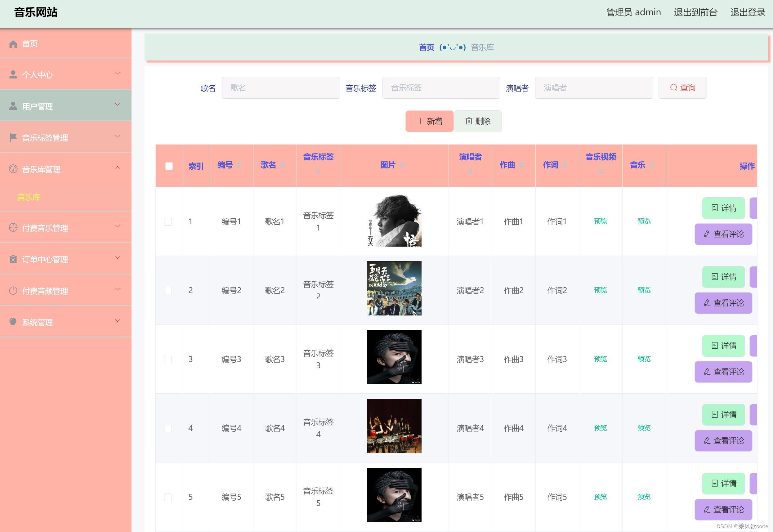
Task: Click 退出到前台 in top bar
Action: pyautogui.click(x=695, y=12)
